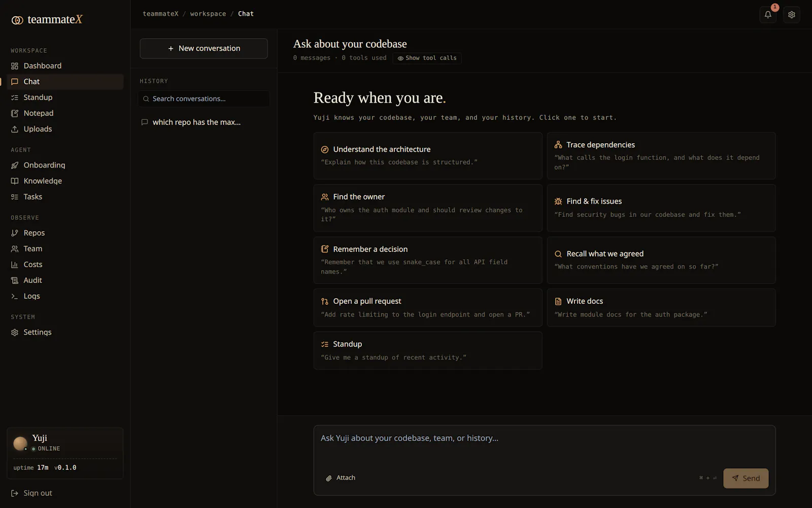Open Audit page
Screen dimensions: 812x508
tap(65, 280)
